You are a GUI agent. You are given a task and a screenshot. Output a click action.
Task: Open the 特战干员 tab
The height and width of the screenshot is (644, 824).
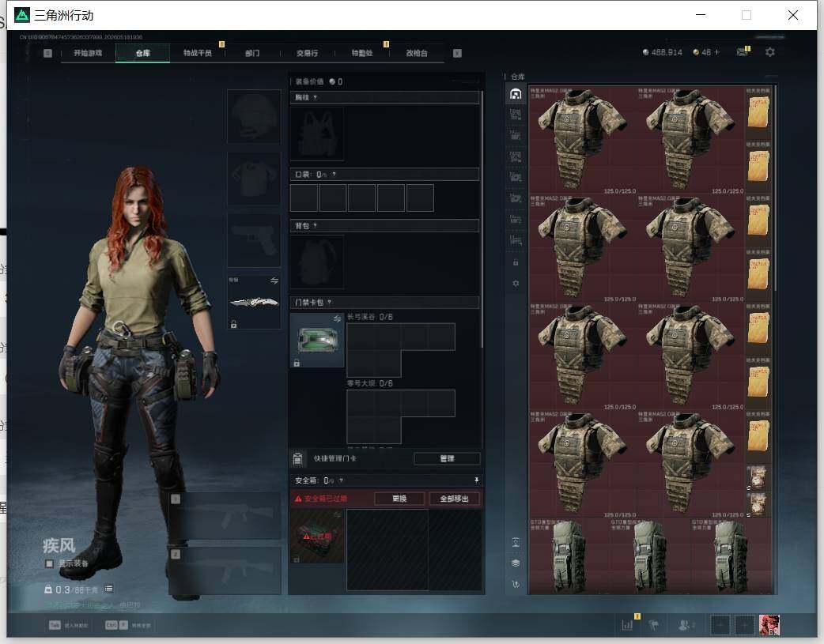coord(198,53)
